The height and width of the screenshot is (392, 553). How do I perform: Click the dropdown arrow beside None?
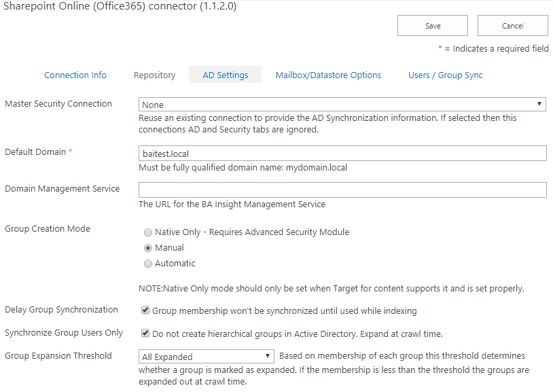(x=539, y=105)
